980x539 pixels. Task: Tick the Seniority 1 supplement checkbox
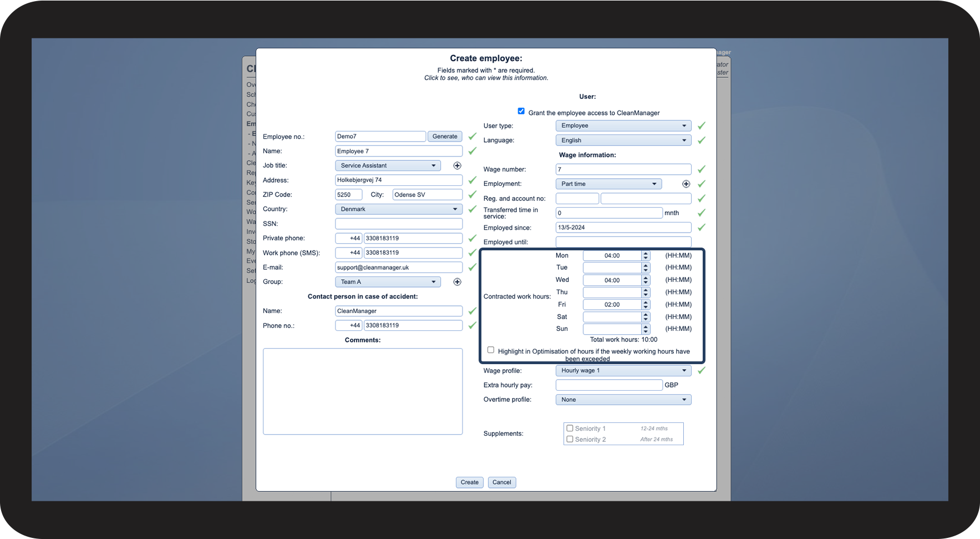tap(570, 428)
